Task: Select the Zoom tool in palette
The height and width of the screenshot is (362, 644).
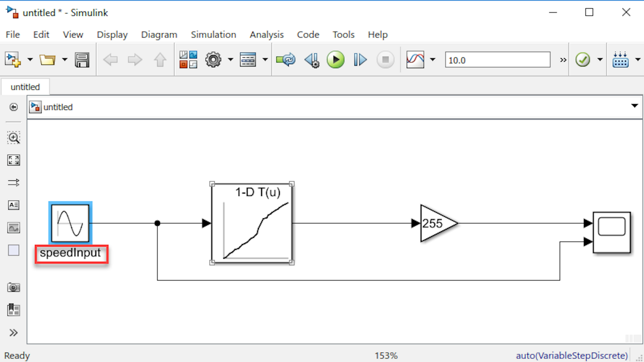Action: [14, 137]
